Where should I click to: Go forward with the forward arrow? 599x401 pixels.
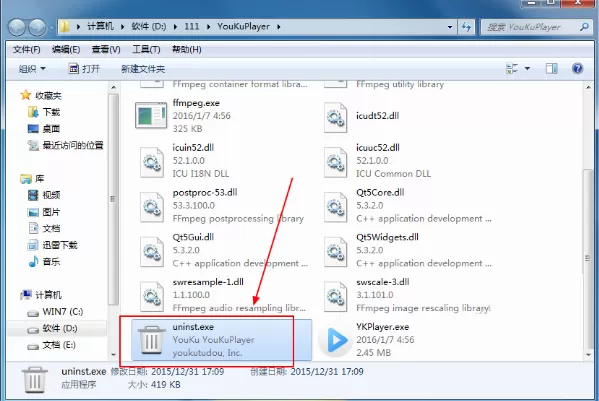pos(37,27)
